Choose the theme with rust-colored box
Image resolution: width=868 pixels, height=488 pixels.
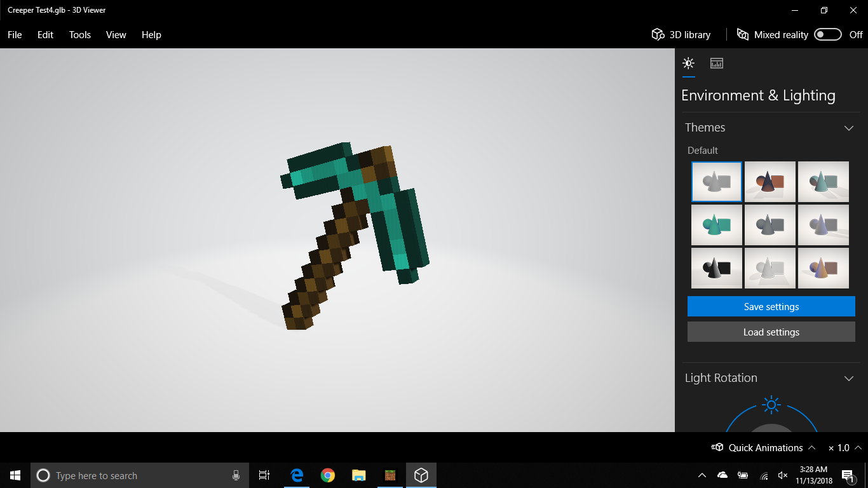pyautogui.click(x=770, y=182)
